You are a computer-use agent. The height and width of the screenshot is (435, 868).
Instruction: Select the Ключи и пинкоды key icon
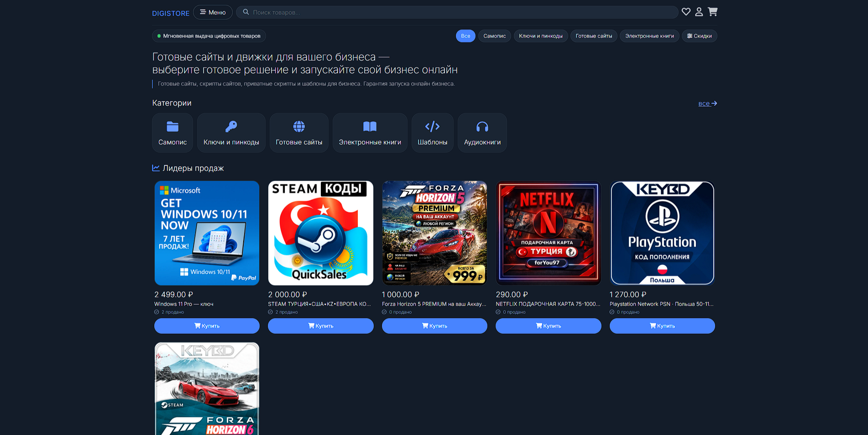pyautogui.click(x=231, y=126)
